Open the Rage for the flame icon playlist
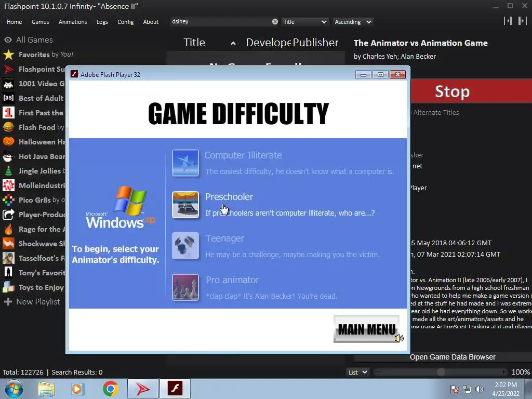Image resolution: width=532 pixels, height=399 pixels. 8,229
